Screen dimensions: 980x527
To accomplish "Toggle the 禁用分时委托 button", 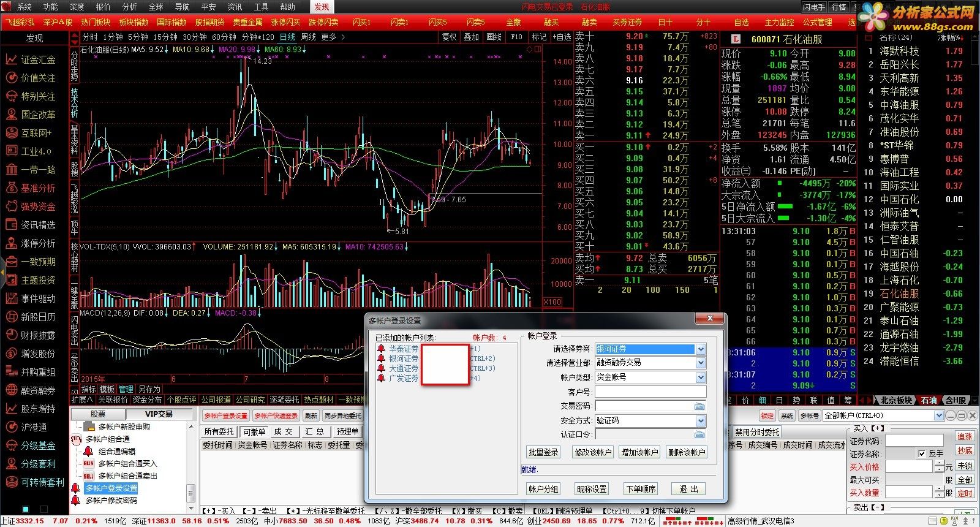I will pyautogui.click(x=758, y=431).
